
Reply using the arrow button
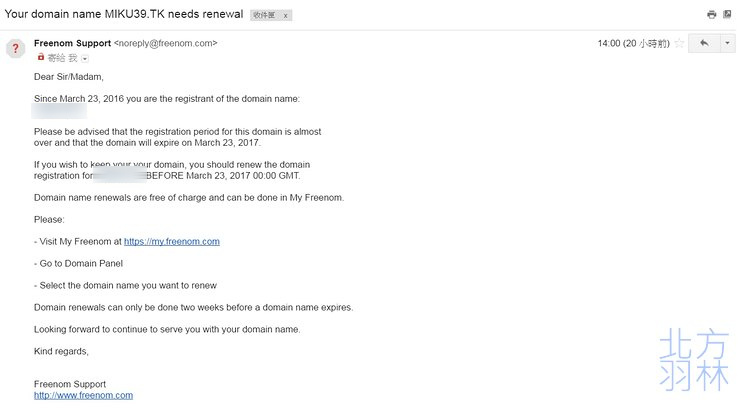[x=704, y=43]
